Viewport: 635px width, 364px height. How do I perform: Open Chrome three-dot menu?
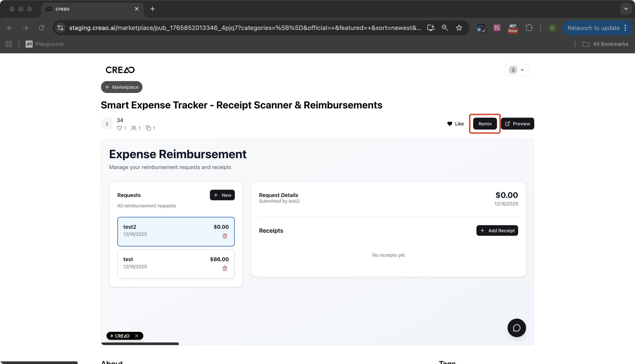625,28
